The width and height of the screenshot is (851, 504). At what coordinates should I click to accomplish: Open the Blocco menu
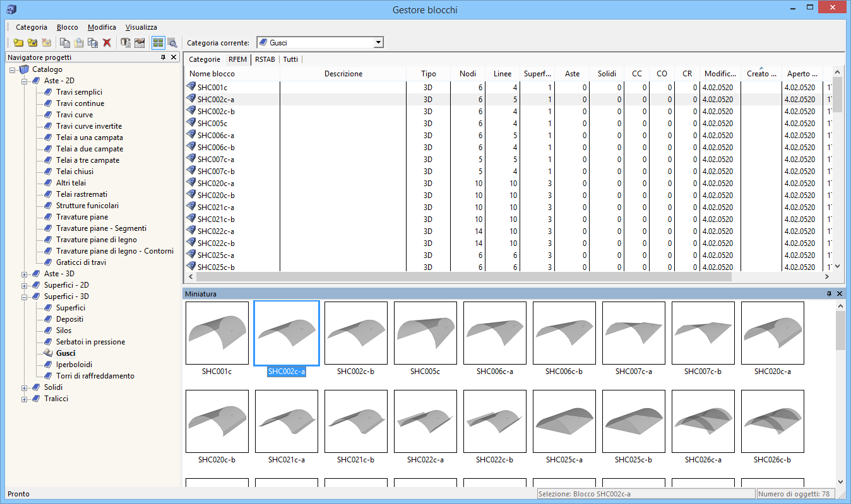[x=67, y=27]
